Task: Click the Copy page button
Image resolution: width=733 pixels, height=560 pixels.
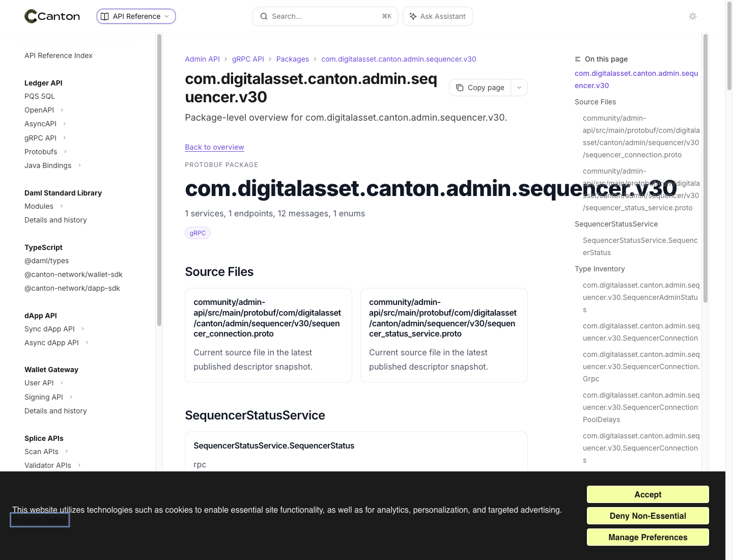Action: click(480, 88)
